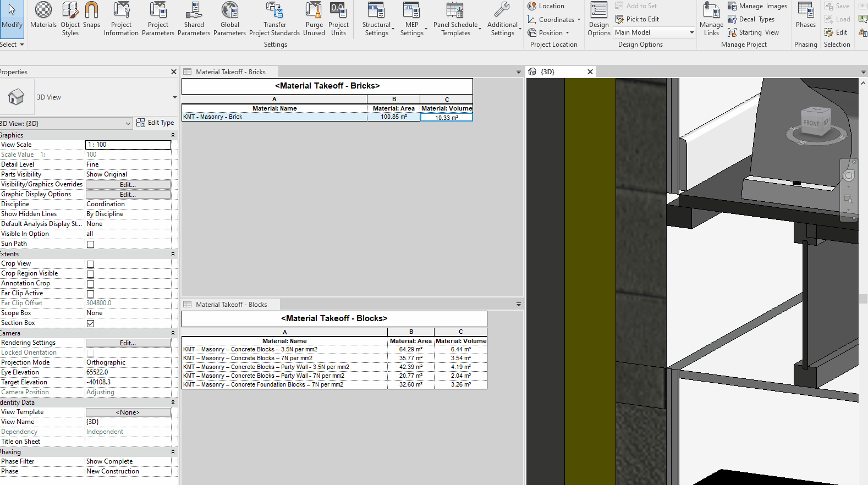Edit Graphic Display Options
The height and width of the screenshot is (485, 868).
click(x=128, y=195)
